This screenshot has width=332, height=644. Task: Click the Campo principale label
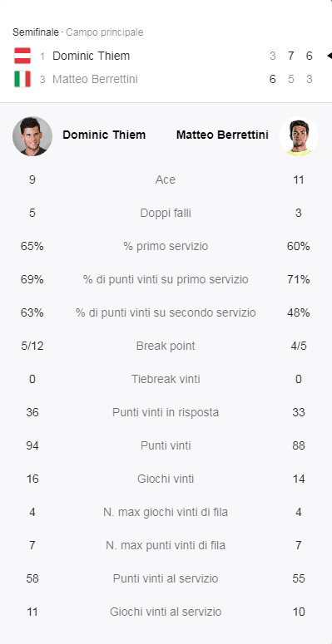[105, 32]
